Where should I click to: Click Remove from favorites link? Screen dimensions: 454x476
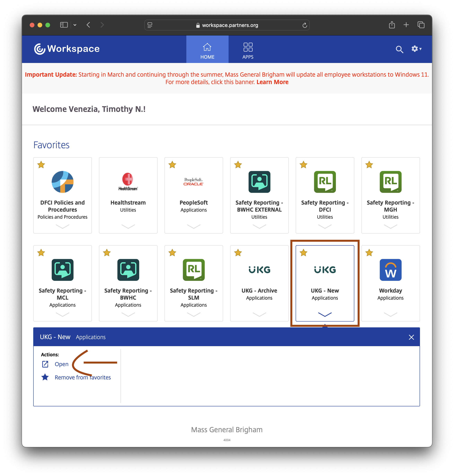pyautogui.click(x=83, y=377)
